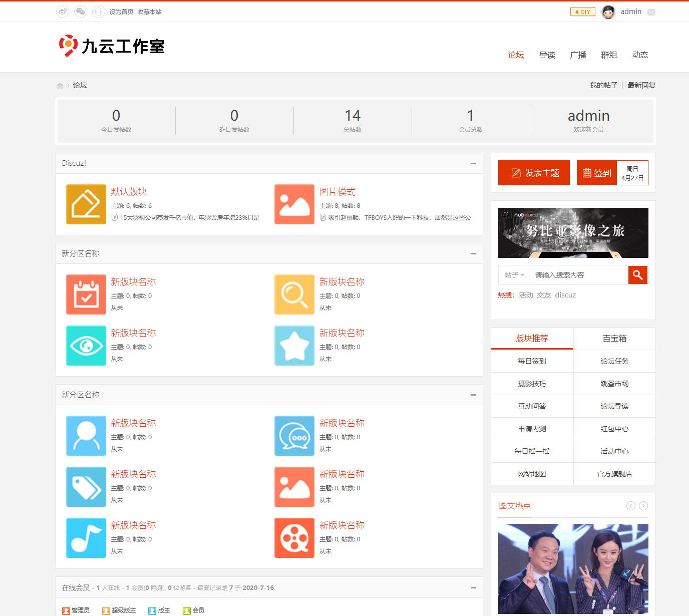Switch to the 百宝箱 tab
The height and width of the screenshot is (616, 689).
point(614,339)
